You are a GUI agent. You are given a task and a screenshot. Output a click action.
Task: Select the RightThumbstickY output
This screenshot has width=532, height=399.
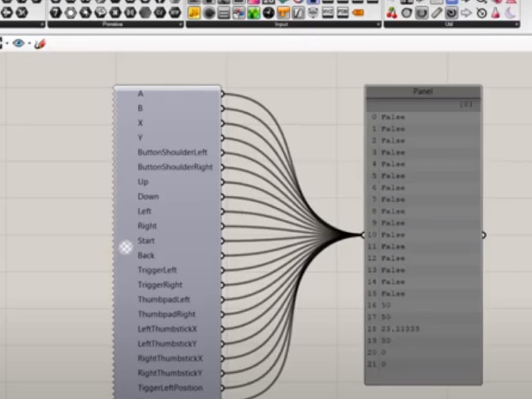coord(170,373)
